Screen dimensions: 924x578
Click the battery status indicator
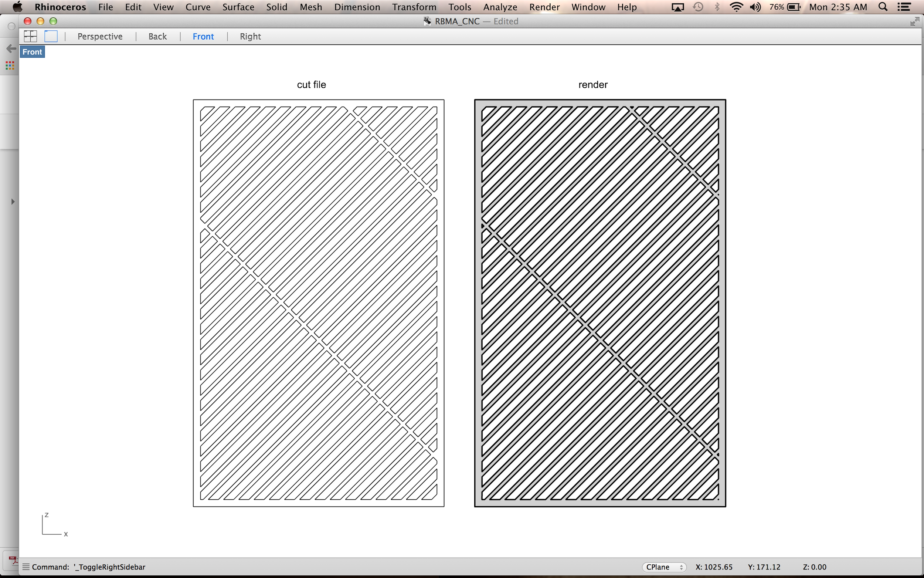pos(793,7)
